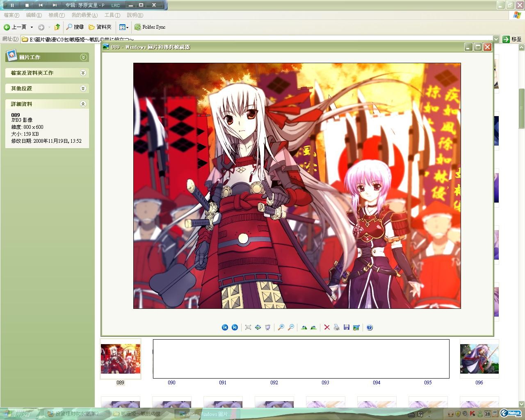The image size is (525, 420).
Task: Select thumbnail 089
Action: [121, 359]
